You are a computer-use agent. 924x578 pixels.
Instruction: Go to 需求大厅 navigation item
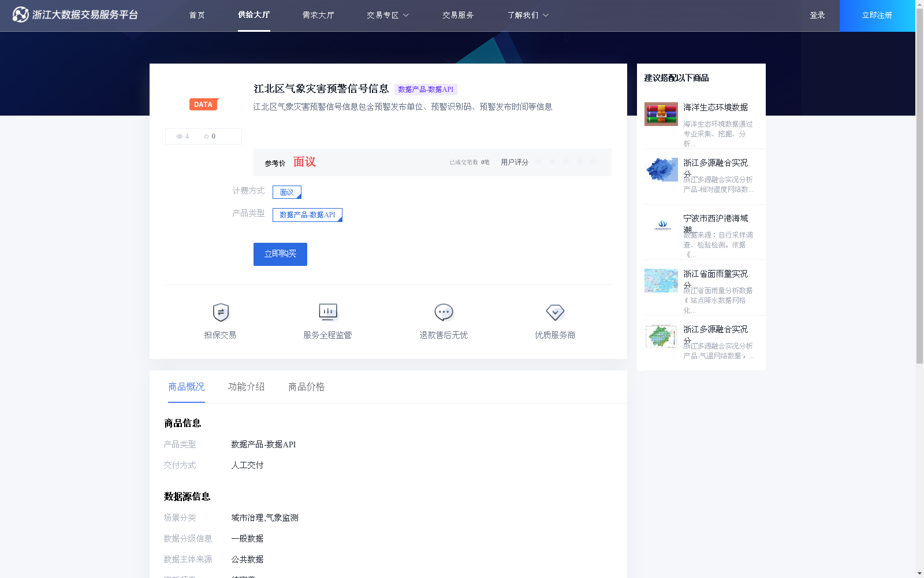pyautogui.click(x=318, y=16)
